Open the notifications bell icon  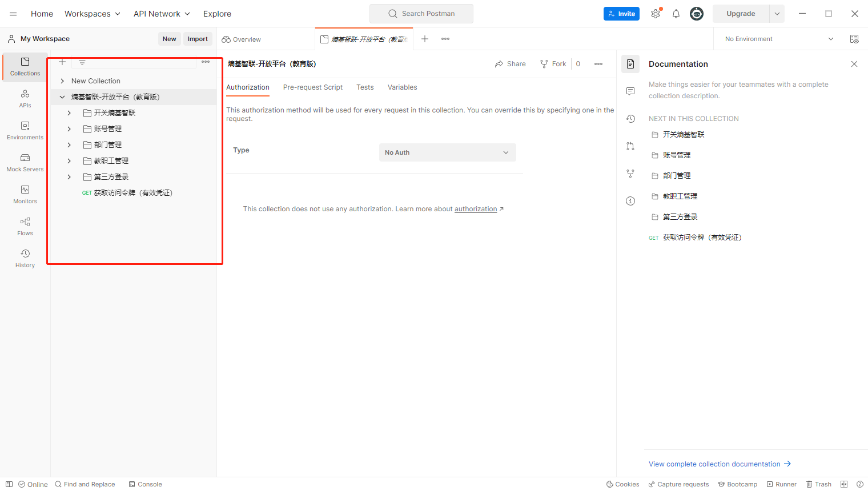click(x=676, y=14)
